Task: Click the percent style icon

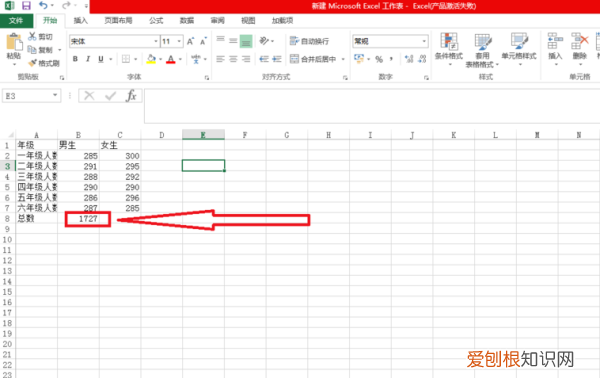Action: pos(379,59)
